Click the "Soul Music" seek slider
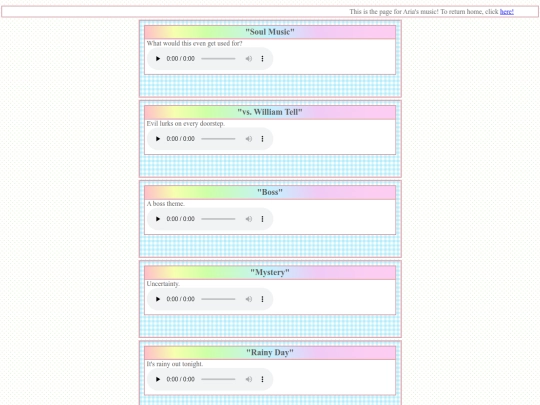Viewport: 540px width, 405px height. [x=218, y=59]
